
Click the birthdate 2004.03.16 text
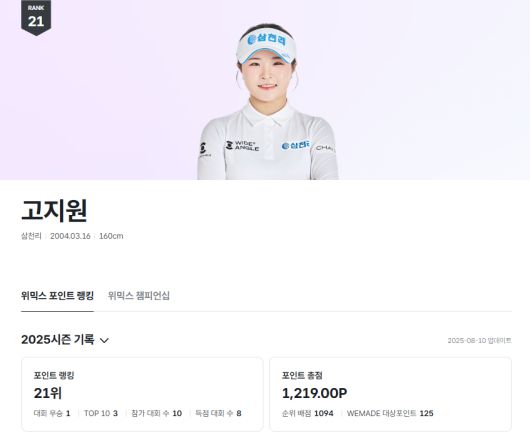(x=70, y=236)
